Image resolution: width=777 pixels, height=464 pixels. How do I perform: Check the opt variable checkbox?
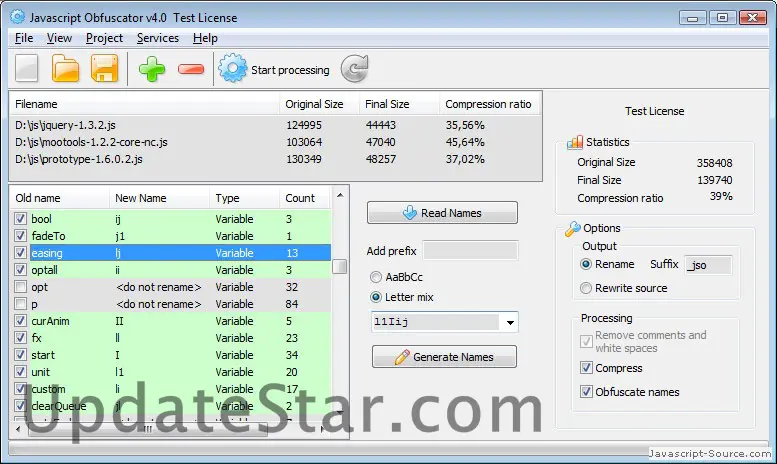[20, 287]
